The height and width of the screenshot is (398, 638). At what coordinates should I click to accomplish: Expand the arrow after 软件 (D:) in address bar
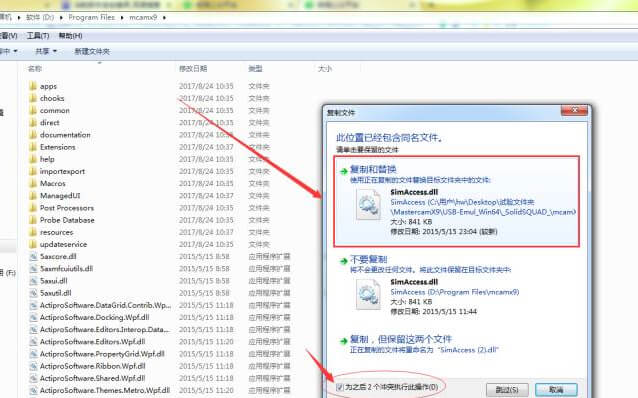(x=61, y=17)
